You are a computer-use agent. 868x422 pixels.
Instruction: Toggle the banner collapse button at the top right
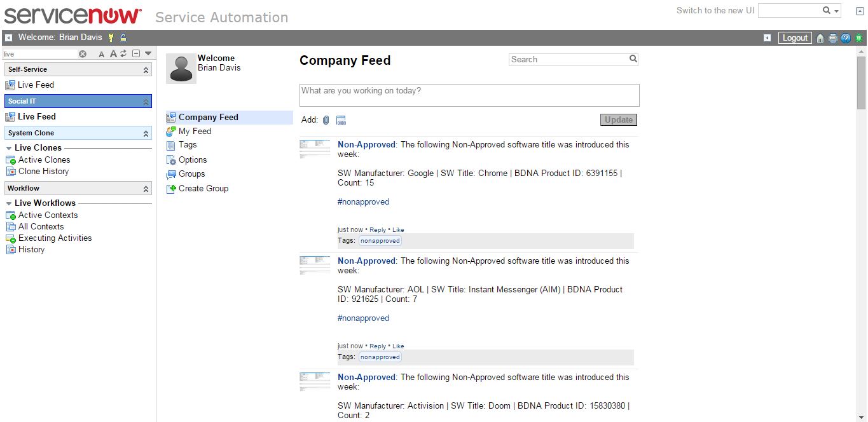(x=860, y=11)
